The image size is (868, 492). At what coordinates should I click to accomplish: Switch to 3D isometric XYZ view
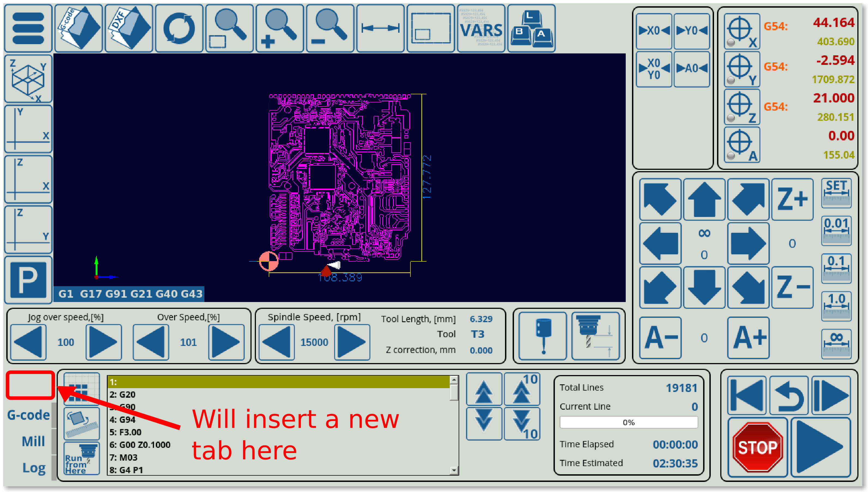pyautogui.click(x=28, y=79)
